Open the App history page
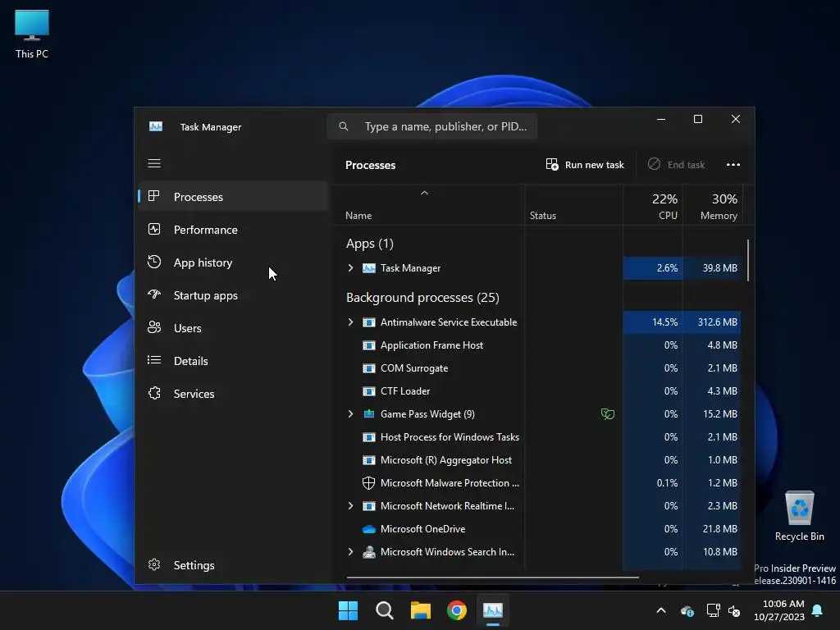 [233, 262]
